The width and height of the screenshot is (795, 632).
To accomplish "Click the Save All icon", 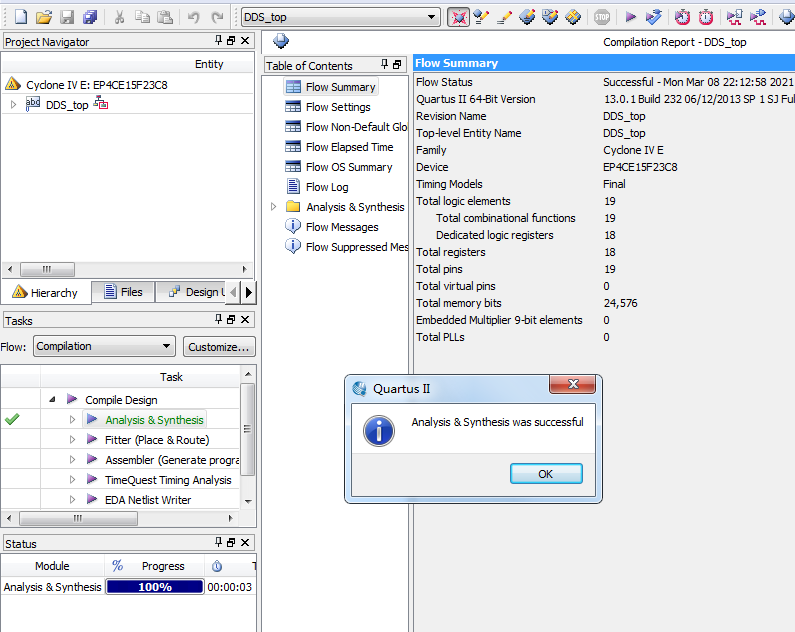I will 90,17.
